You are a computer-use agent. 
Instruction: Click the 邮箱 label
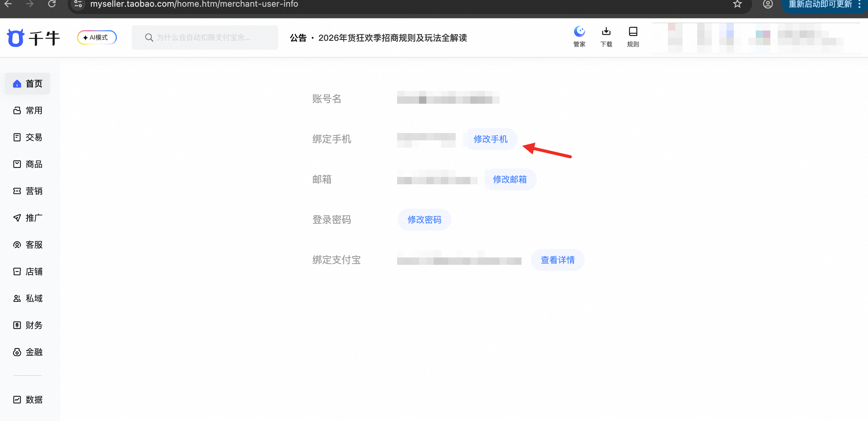pos(322,179)
